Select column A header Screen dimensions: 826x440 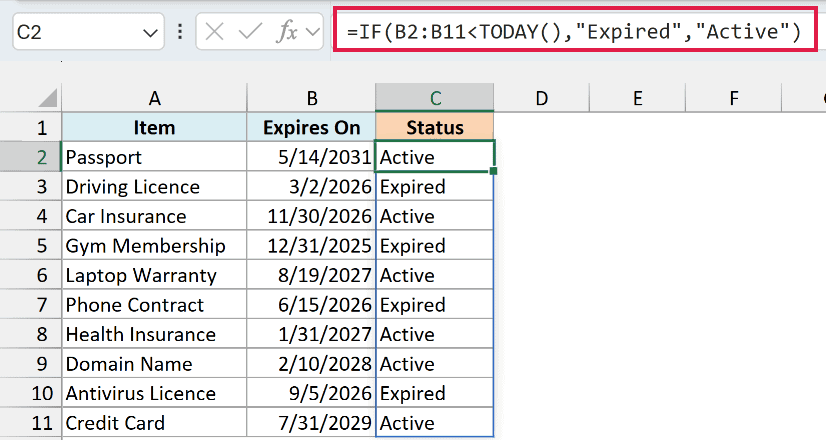click(154, 98)
